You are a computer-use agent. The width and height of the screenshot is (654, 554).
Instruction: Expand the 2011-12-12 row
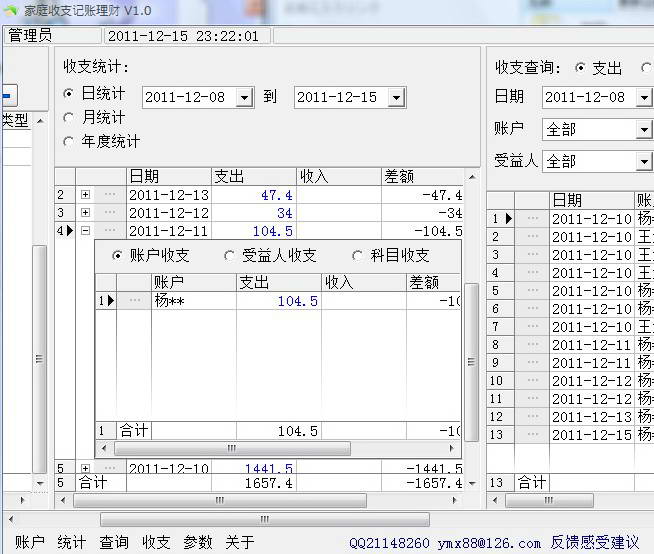[x=86, y=212]
